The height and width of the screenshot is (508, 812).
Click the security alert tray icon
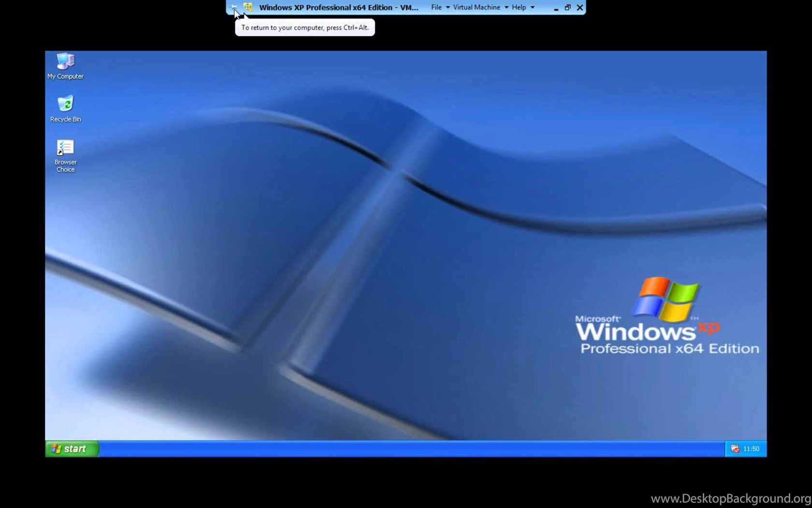tap(735, 449)
